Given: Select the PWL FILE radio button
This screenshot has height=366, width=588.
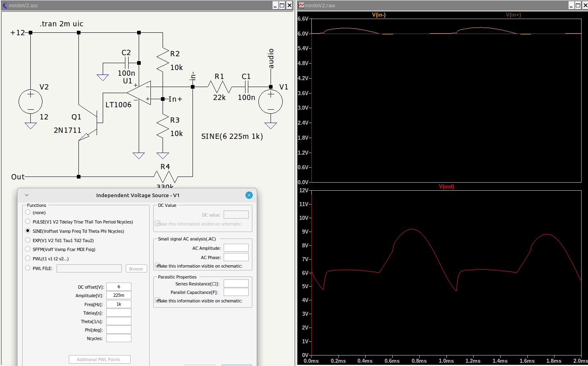Looking at the screenshot, I should [x=28, y=268].
